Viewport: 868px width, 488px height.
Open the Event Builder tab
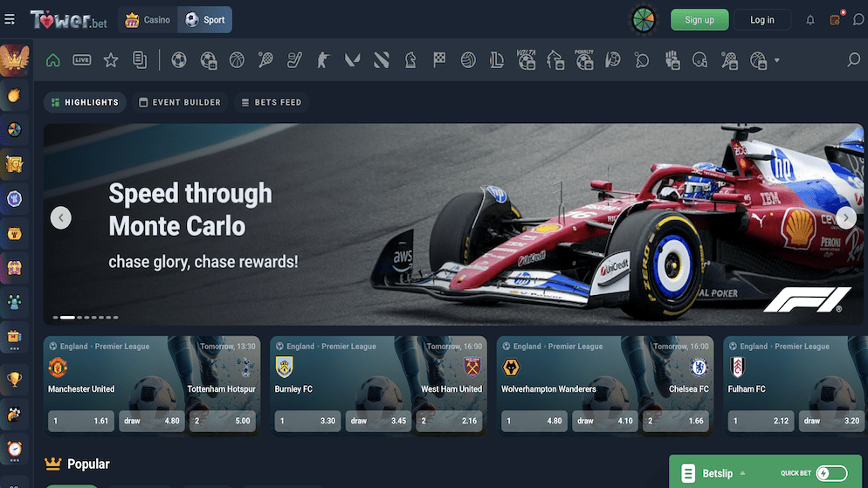coord(180,102)
